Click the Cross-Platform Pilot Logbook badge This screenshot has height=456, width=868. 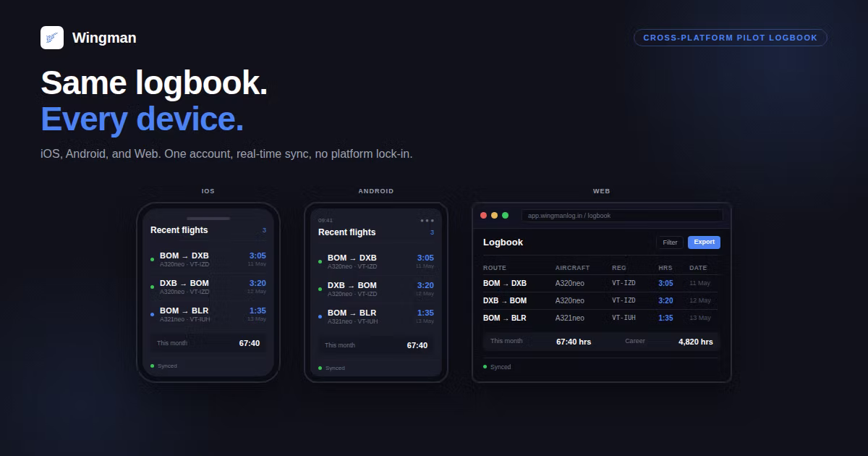pyautogui.click(x=730, y=38)
